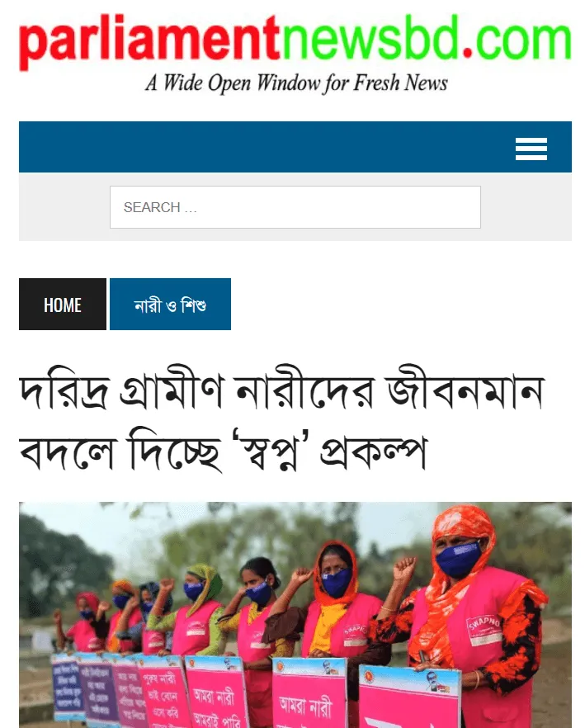Click the placard reading পুরুষ নারী
The height and width of the screenshot is (728, 585).
pyautogui.click(x=162, y=692)
